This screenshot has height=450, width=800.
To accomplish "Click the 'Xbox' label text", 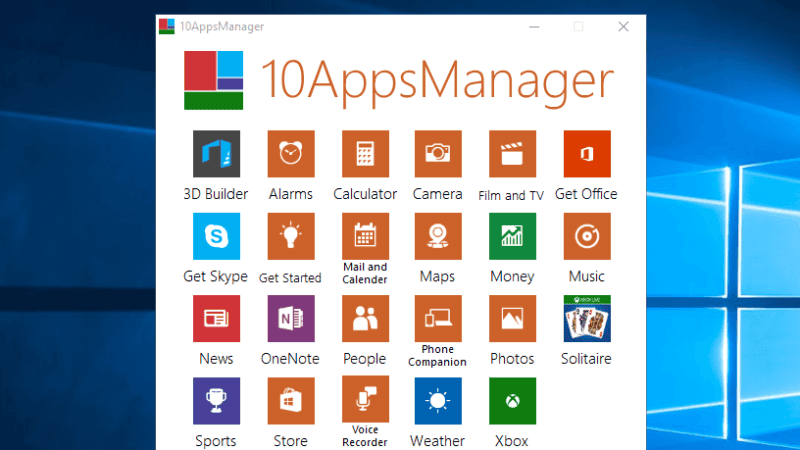I will (x=512, y=441).
